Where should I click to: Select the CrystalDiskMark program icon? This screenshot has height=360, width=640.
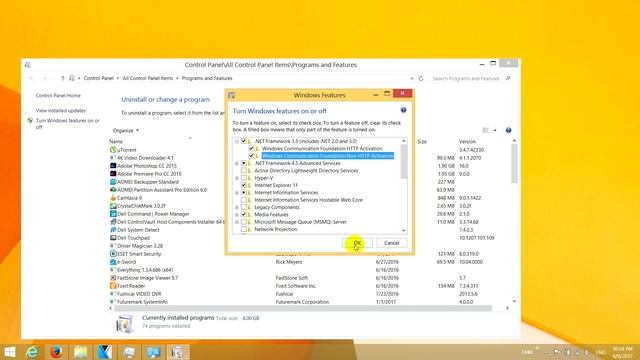point(113,206)
